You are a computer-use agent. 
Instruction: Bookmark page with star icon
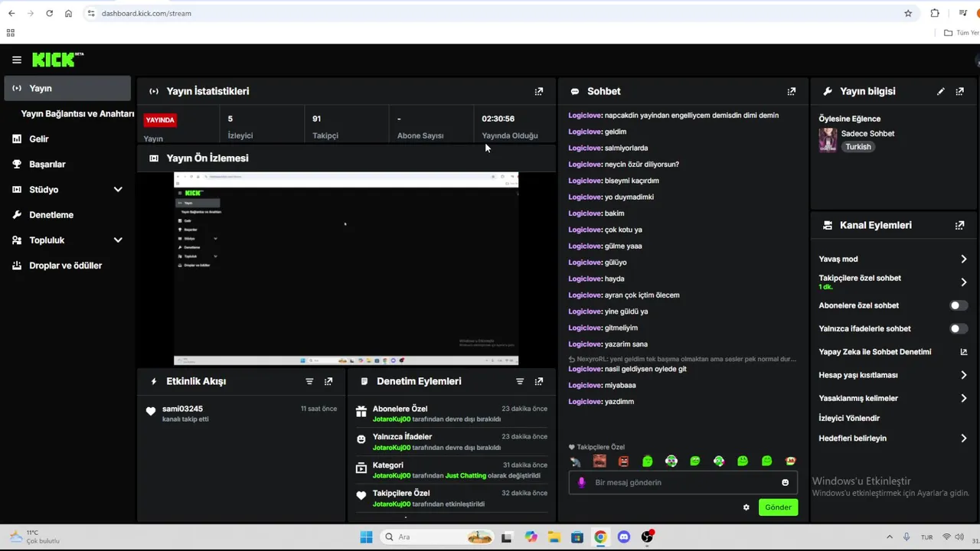click(x=908, y=13)
